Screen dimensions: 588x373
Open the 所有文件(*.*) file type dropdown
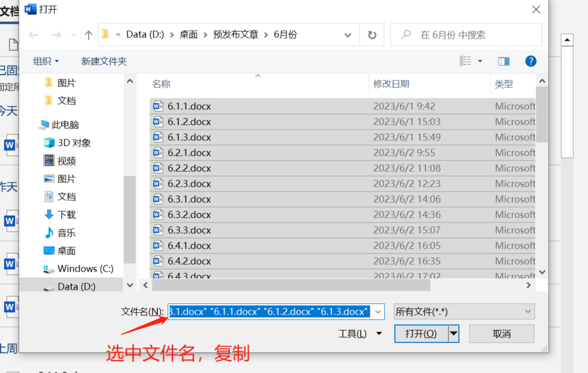464,312
